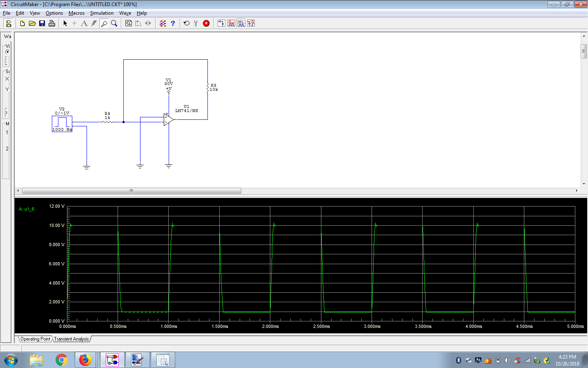Activate the Probe tool
Screen dimensions: 588x368
[104, 23]
